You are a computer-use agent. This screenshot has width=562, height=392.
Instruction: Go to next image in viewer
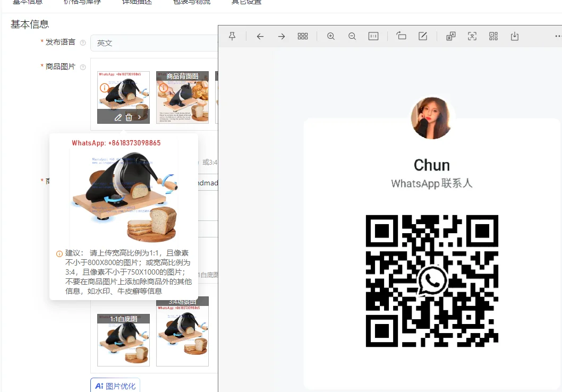282,36
